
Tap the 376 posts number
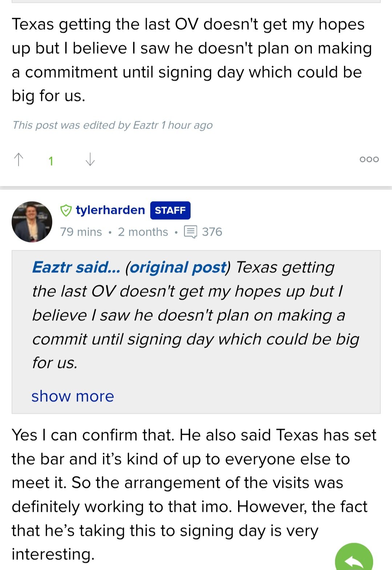click(x=212, y=232)
